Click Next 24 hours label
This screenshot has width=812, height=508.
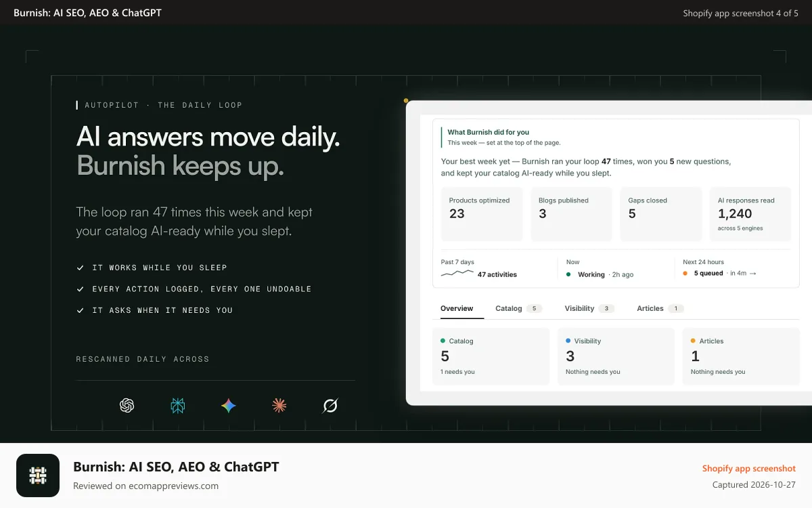click(703, 262)
